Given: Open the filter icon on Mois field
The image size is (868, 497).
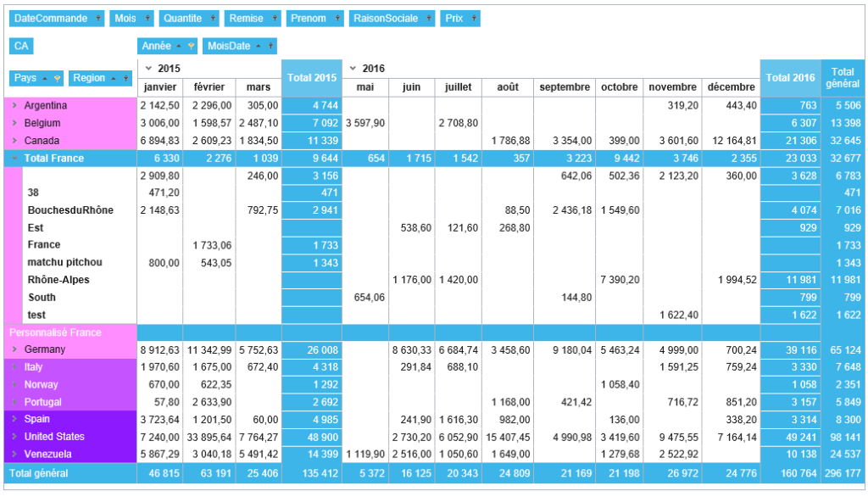Looking at the screenshot, I should coord(147,19).
